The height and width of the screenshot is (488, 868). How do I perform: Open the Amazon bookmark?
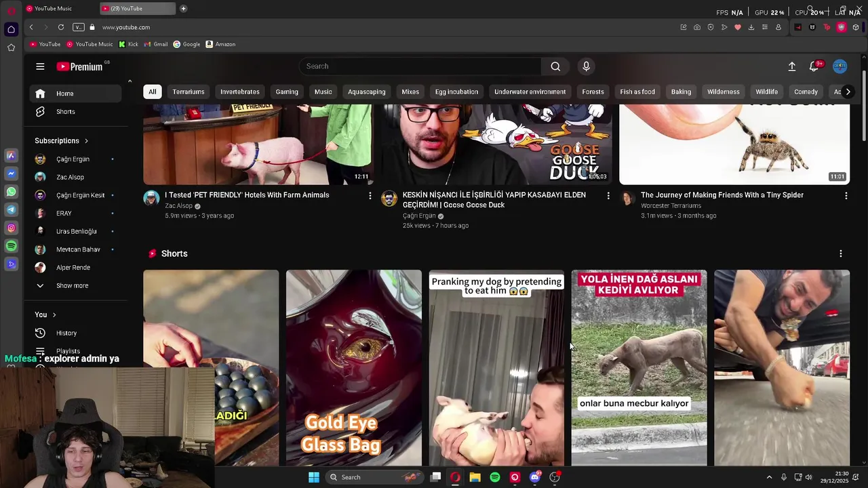tap(220, 44)
